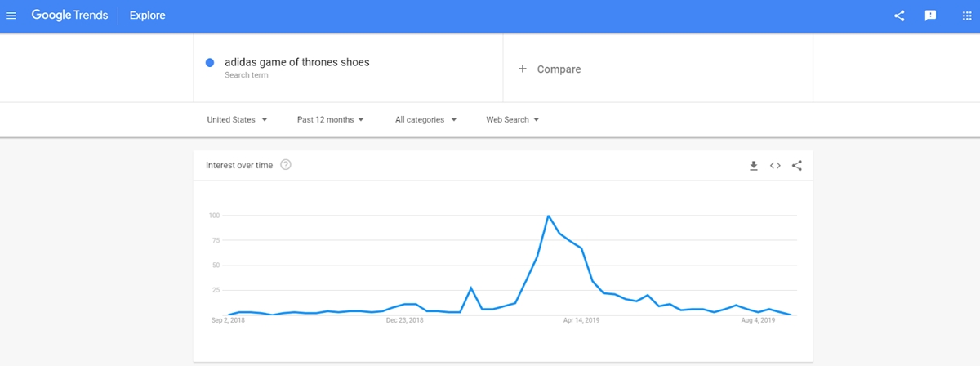The height and width of the screenshot is (366, 980).
Task: Click the chart peak at 100
Action: point(548,216)
